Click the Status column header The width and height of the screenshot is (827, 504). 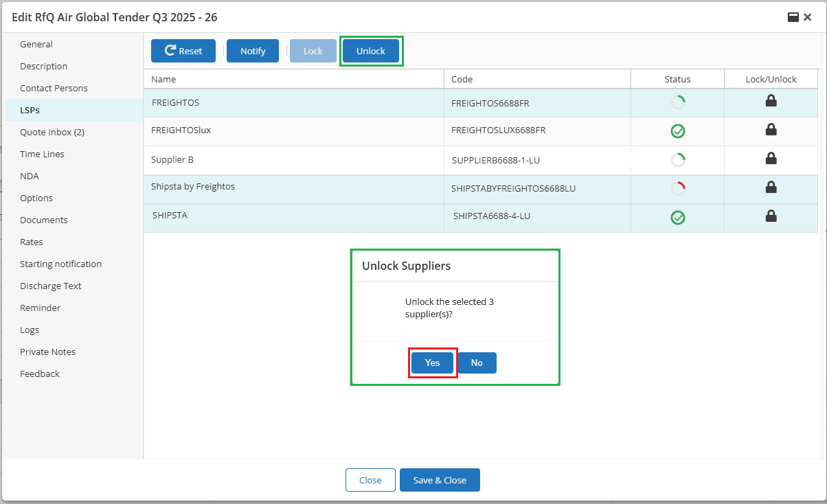click(677, 79)
